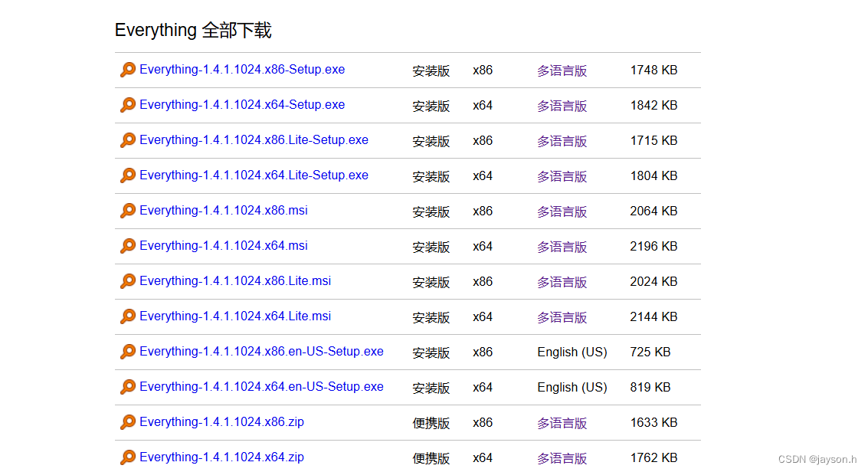Click the icon beside Everything-1.4.1.1024.x64-Setup.exe
868x472 pixels.
pyautogui.click(x=128, y=105)
